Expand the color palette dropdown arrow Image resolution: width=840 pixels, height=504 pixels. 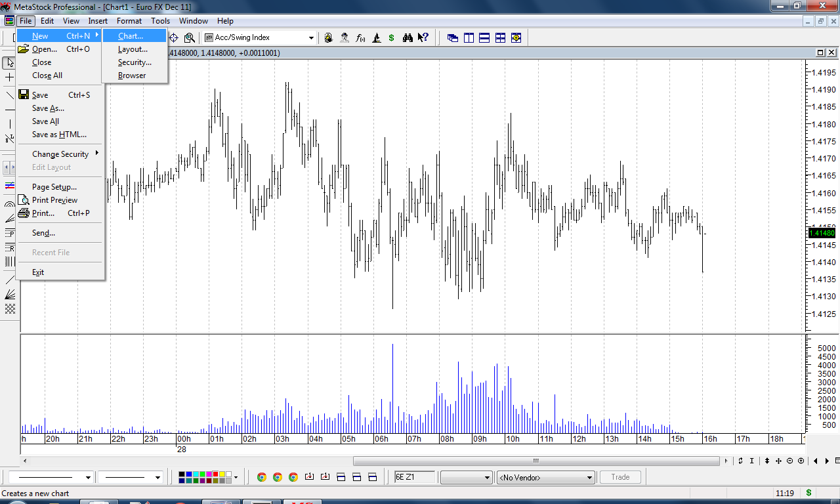[x=236, y=478]
